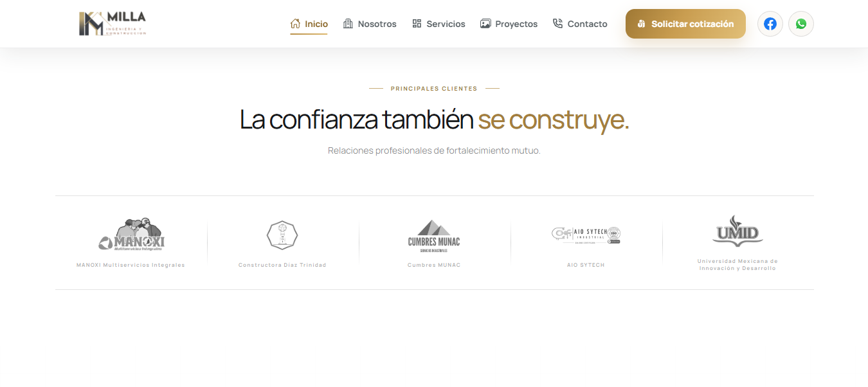
Task: Click the AIO SYTECH caption text
Action: [586, 265]
